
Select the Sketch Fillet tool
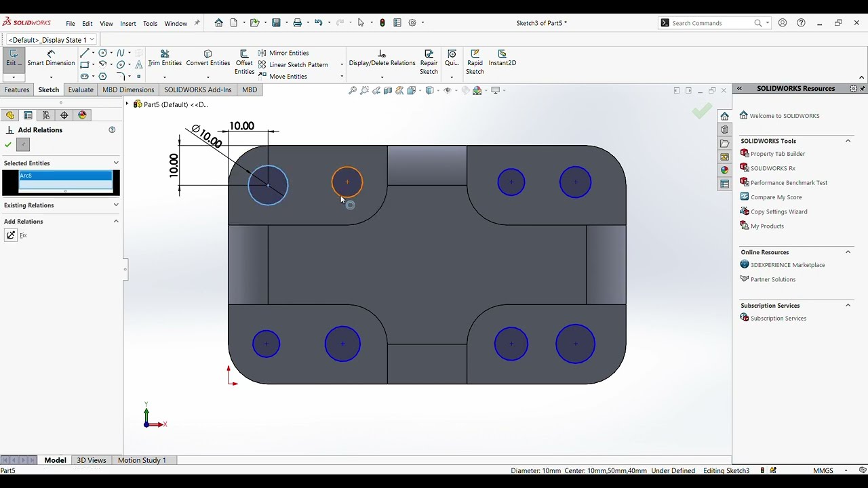coord(120,76)
